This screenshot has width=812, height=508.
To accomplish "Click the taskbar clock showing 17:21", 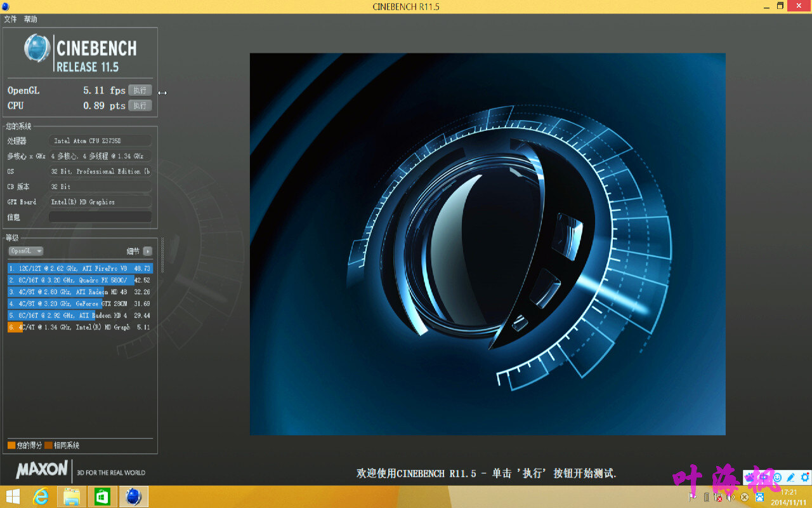I will tap(789, 497).
